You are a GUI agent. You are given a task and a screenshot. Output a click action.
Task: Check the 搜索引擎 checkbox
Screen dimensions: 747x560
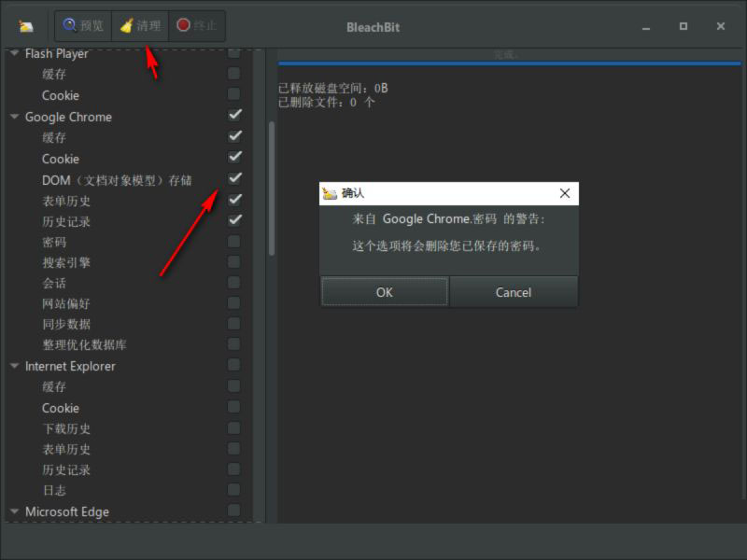point(233,262)
